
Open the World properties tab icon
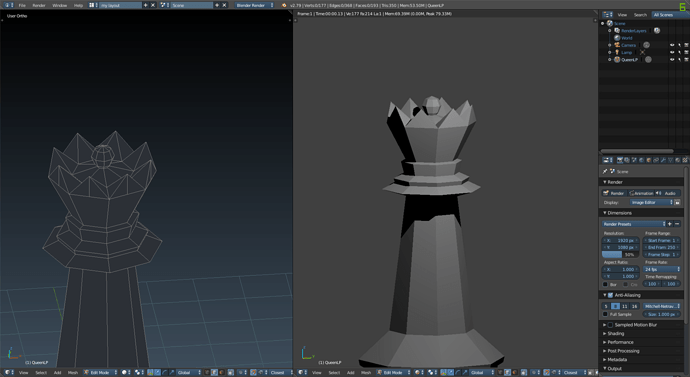[x=641, y=160]
